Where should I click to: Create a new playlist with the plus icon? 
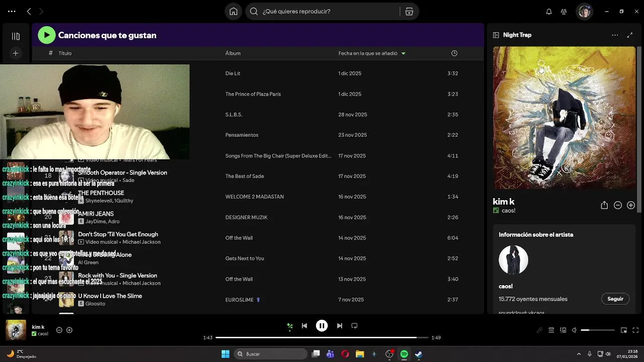tap(16, 53)
